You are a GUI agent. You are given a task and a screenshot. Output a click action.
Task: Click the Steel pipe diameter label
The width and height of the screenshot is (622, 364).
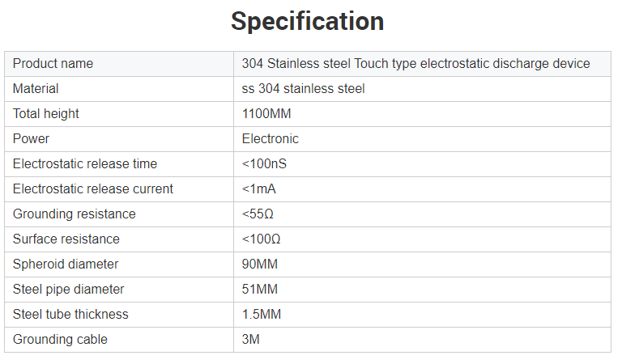(69, 290)
